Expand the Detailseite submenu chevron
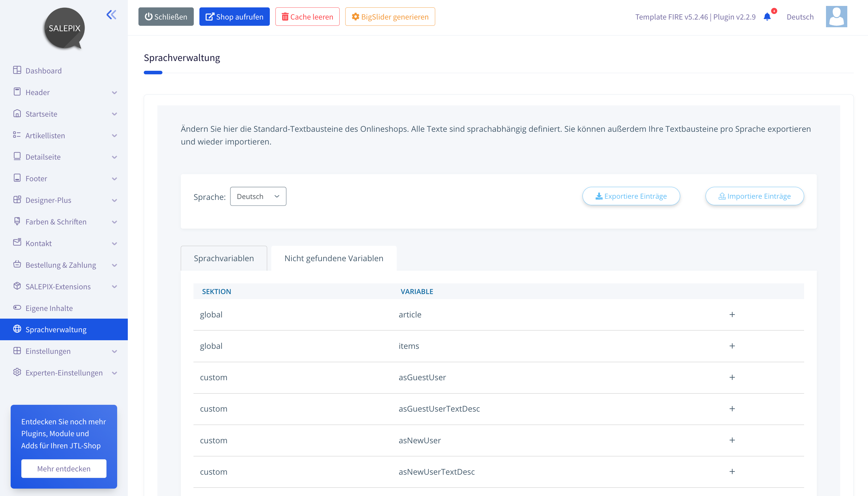Viewport: 868px width, 496px height. click(x=114, y=157)
